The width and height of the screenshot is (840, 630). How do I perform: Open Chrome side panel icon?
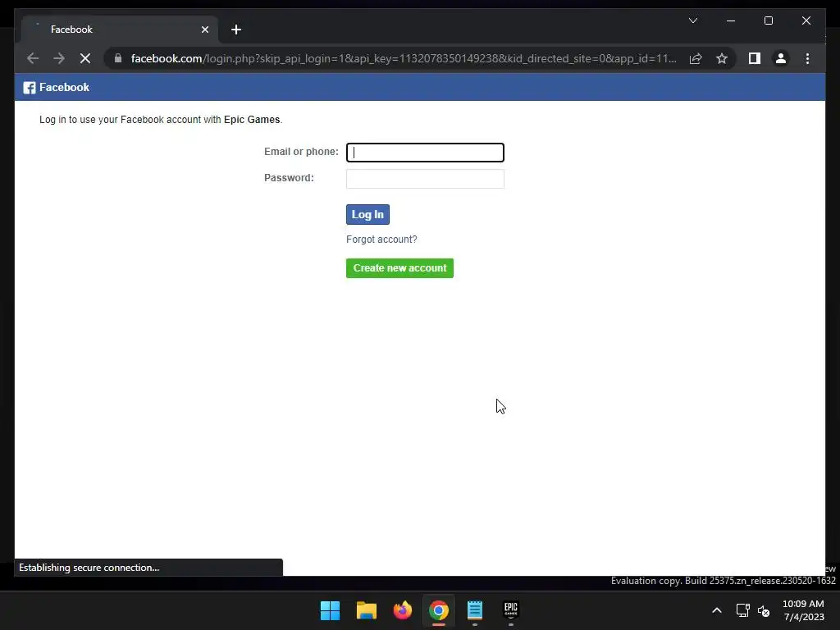(755, 58)
